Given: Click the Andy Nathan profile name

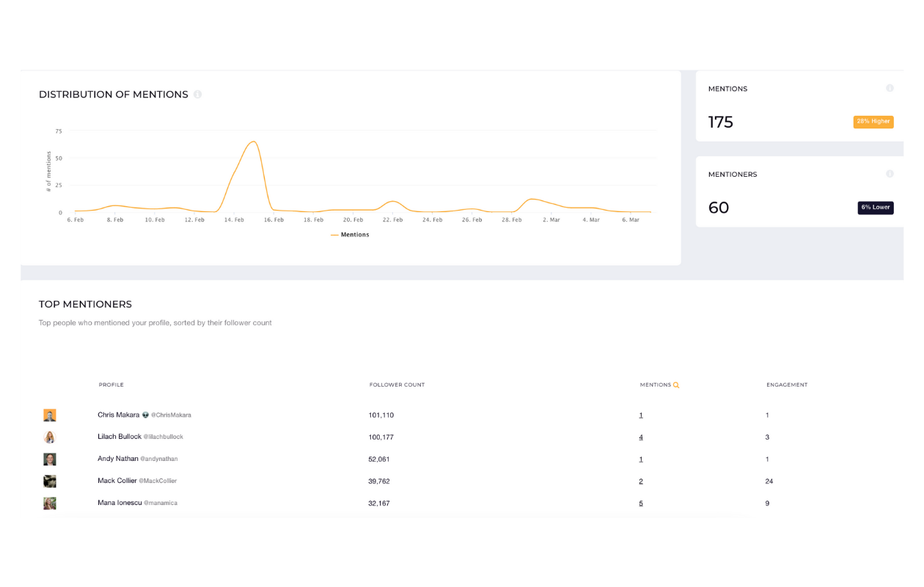Looking at the screenshot, I should click(118, 459).
